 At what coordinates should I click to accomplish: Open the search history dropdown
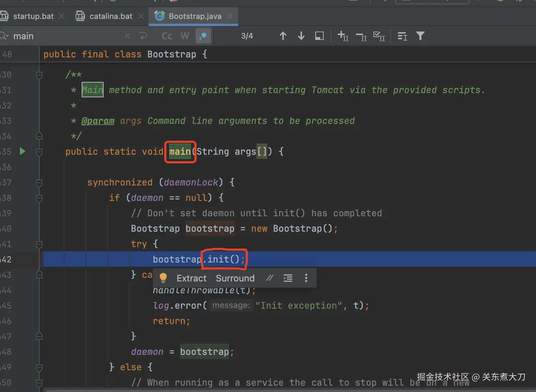(4, 36)
